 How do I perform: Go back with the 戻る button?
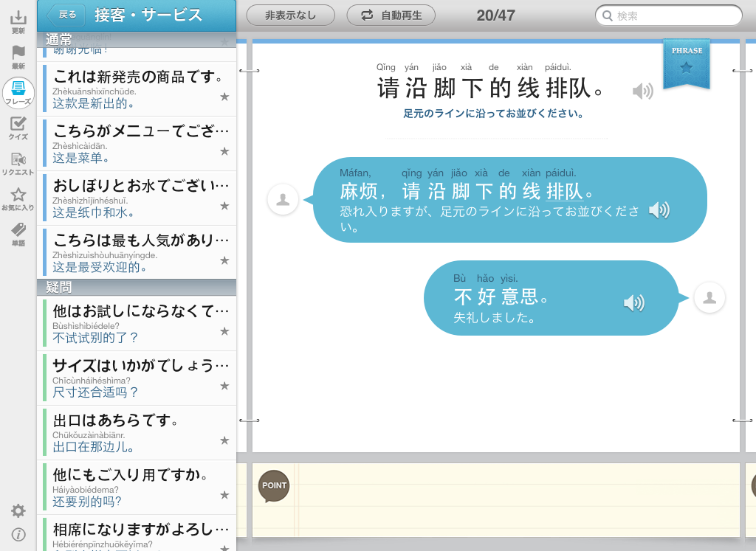[x=66, y=15]
